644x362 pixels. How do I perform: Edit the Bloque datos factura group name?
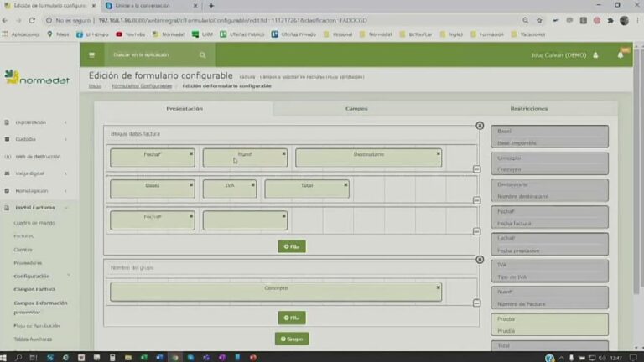pyautogui.click(x=291, y=134)
